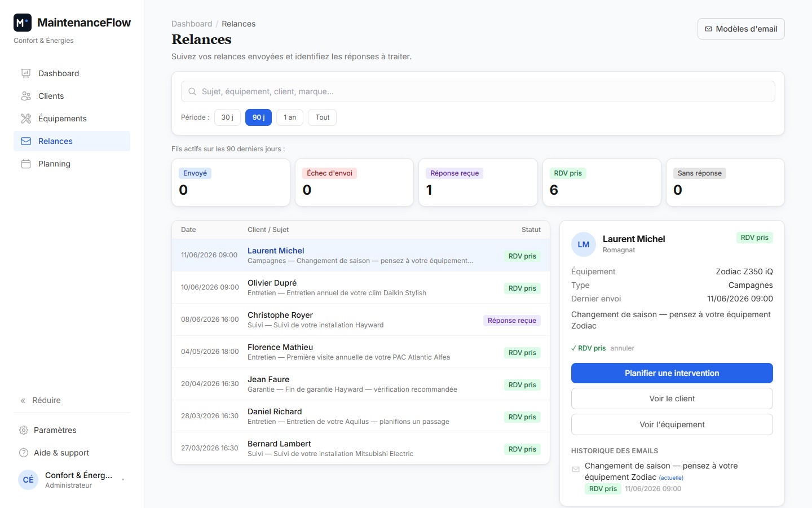The width and height of the screenshot is (812, 508).
Task: Select the Florence Mathieu row
Action: point(361,352)
